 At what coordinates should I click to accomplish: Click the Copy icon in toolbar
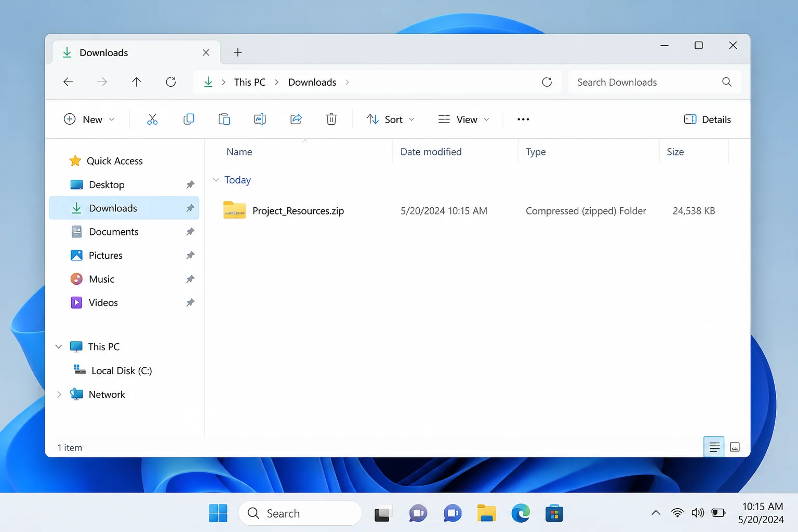tap(189, 119)
